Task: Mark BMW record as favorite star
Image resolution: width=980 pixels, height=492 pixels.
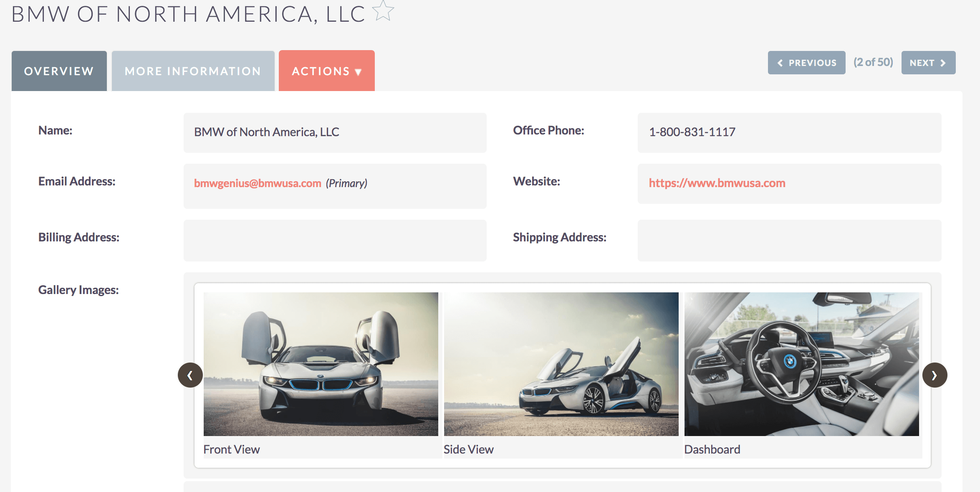Action: 383,11
